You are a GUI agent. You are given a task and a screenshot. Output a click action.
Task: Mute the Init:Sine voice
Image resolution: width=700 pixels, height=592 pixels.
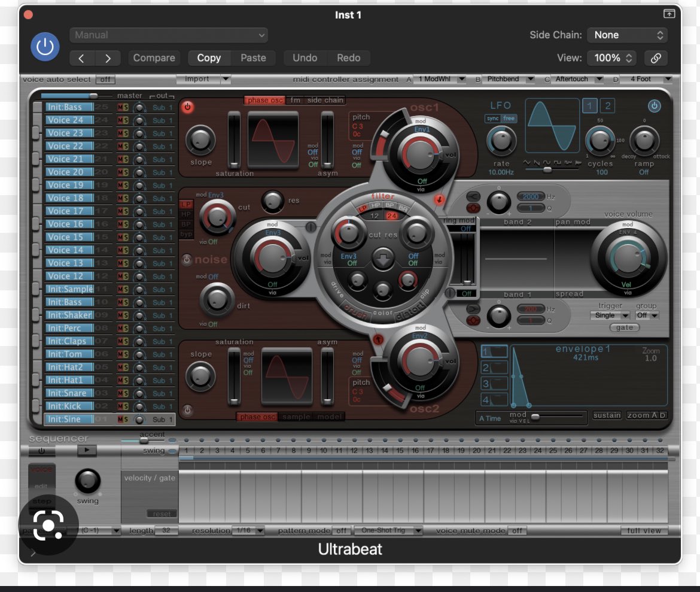pyautogui.click(x=120, y=419)
